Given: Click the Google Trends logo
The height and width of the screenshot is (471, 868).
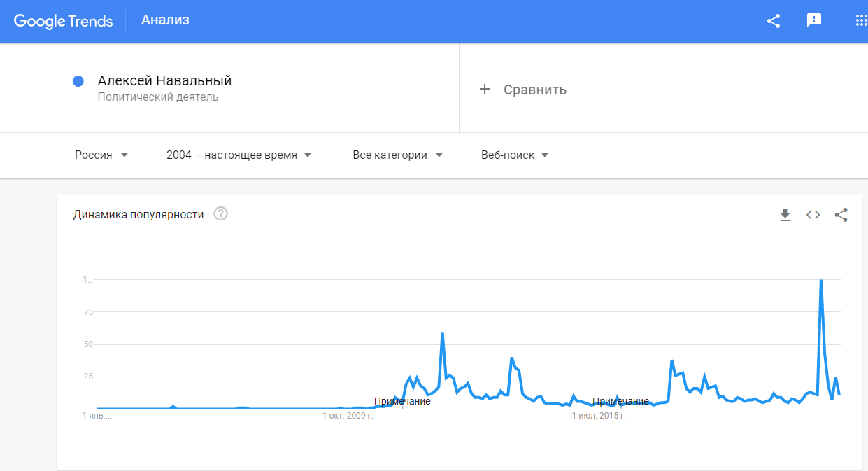Looking at the screenshot, I should pos(63,21).
